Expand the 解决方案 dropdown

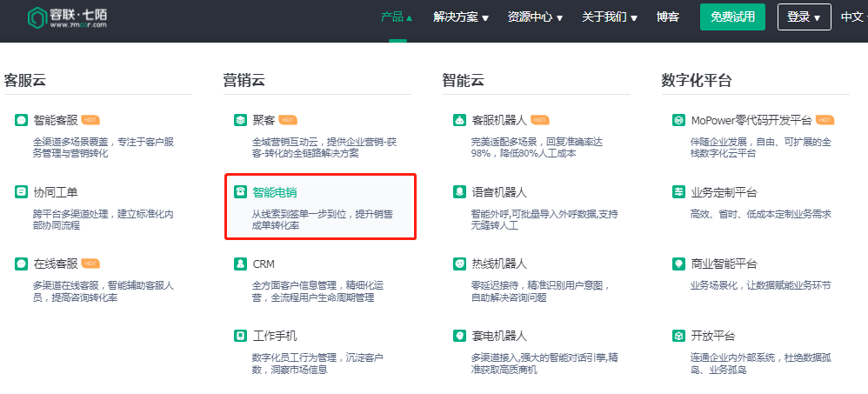[461, 17]
